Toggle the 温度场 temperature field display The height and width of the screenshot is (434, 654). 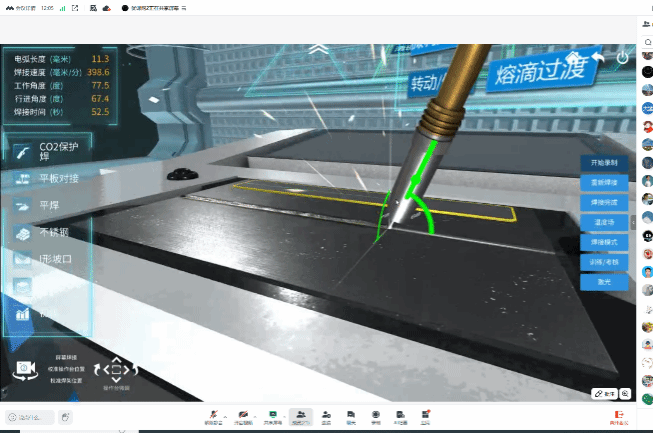click(x=604, y=222)
